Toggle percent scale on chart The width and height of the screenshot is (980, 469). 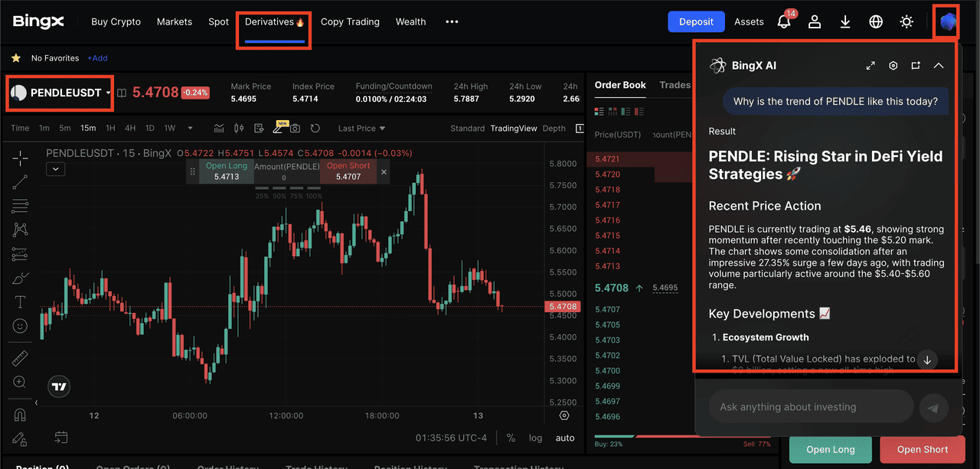[511, 438]
